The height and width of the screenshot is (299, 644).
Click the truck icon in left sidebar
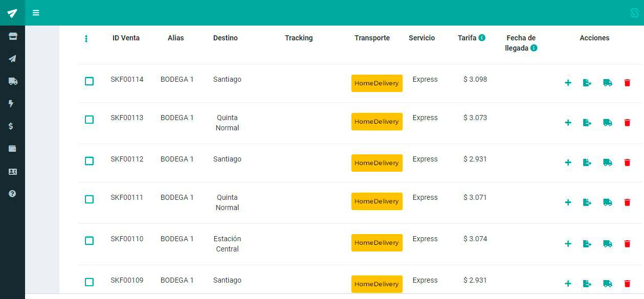click(x=12, y=81)
